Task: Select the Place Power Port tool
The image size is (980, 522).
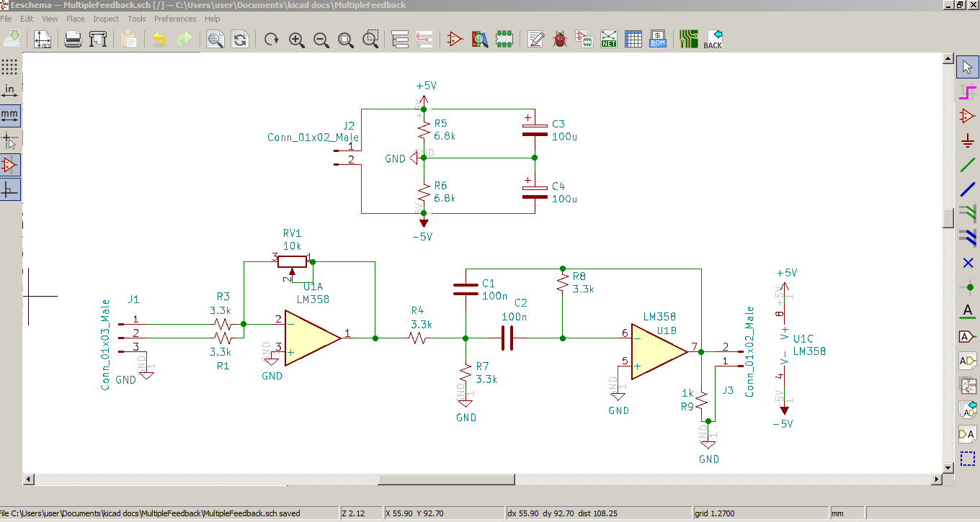Action: point(967,139)
